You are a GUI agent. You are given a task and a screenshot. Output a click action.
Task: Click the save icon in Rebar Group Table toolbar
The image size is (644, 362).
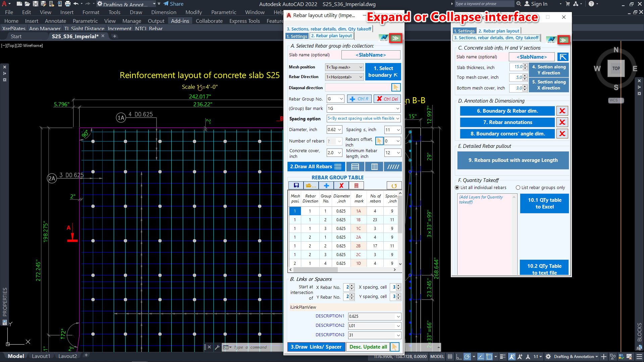296,186
